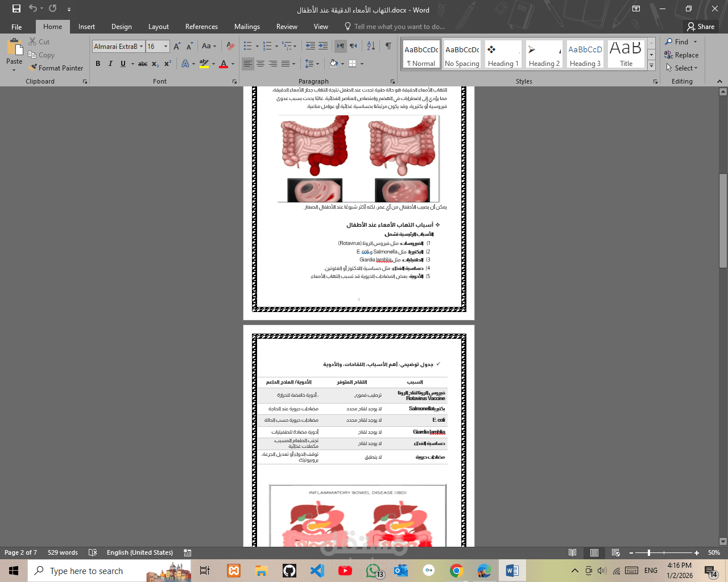This screenshot has height=582, width=728.
Task: Set right-to-left text direction
Action: 353,46
